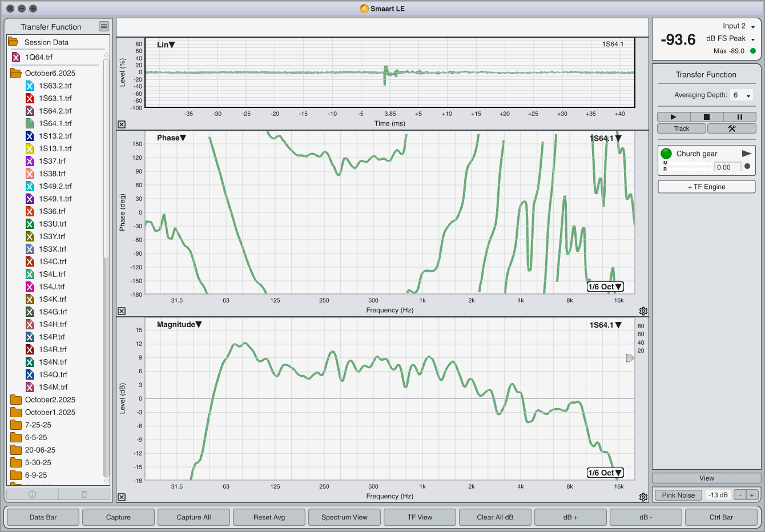
Task: Pause all measurements with pause icon
Action: coord(739,117)
